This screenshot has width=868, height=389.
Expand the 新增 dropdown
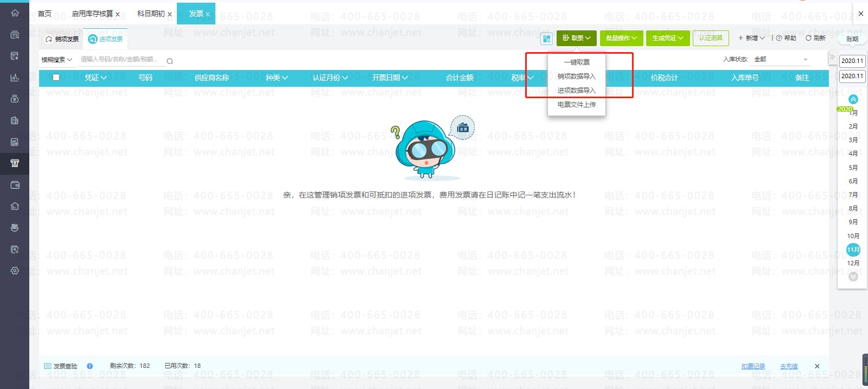click(752, 38)
